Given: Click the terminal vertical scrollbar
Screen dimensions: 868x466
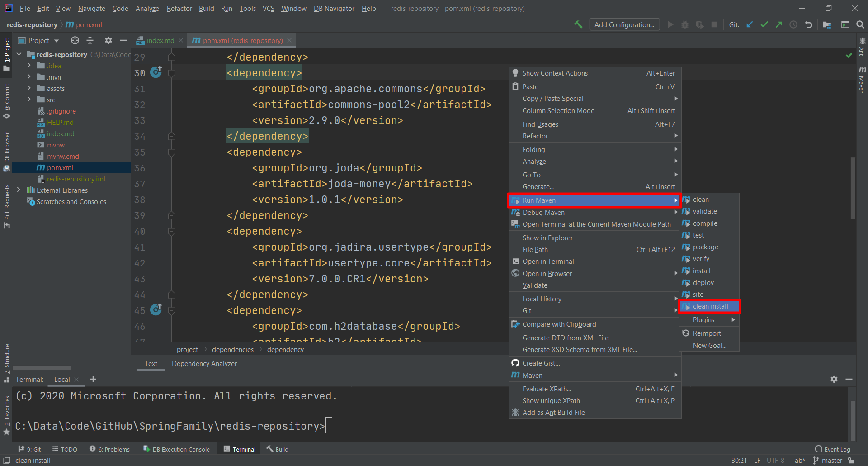Looking at the screenshot, I should coord(853,420).
